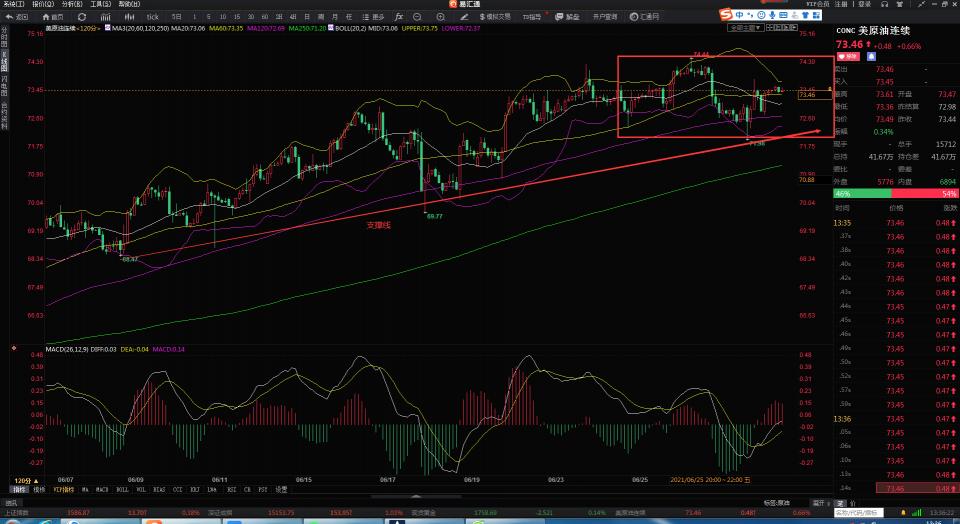Click the MACD panel settings marker
The height and width of the screenshot is (524, 960).
pos(14,349)
